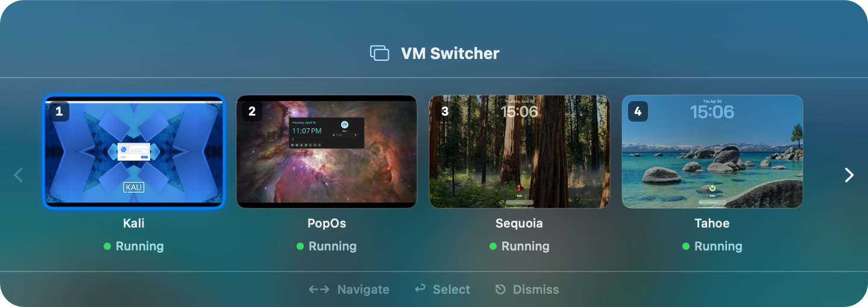Select the Sequoia VM thumbnail
Image resolution: width=868 pixels, height=307 pixels.
tap(520, 152)
